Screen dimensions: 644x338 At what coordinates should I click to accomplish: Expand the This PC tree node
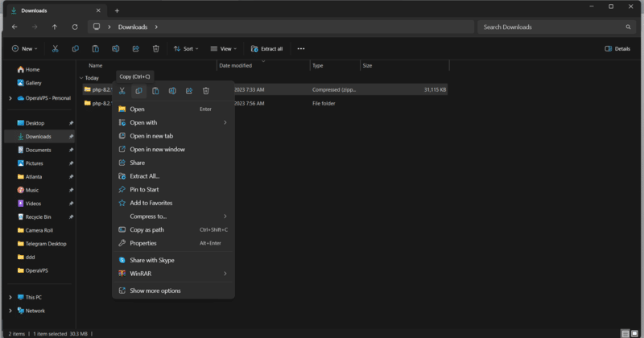10,297
